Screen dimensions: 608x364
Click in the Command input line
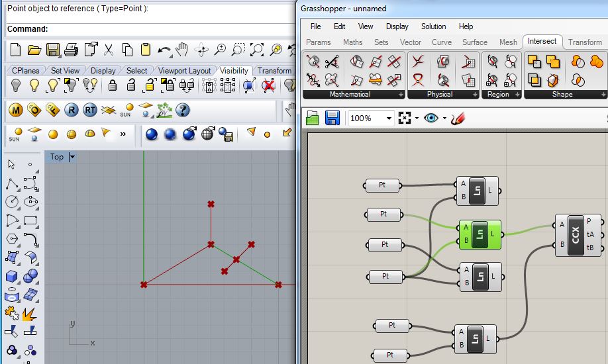coord(171,29)
